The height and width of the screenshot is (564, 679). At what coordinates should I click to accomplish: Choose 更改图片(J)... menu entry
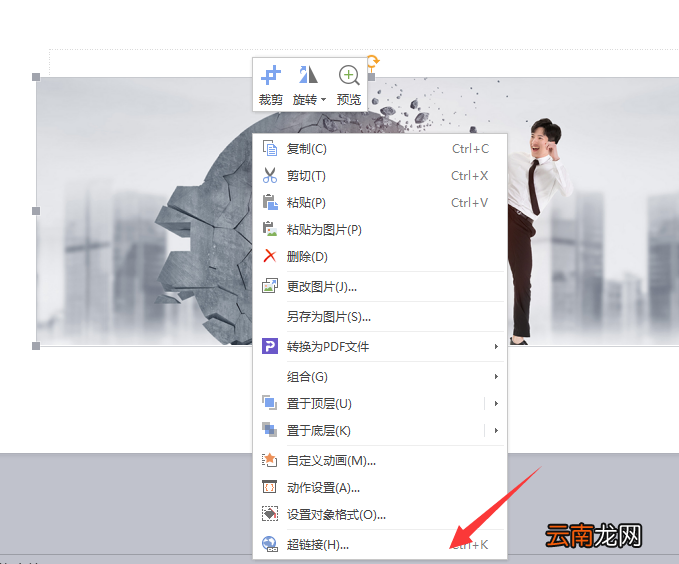(x=379, y=287)
